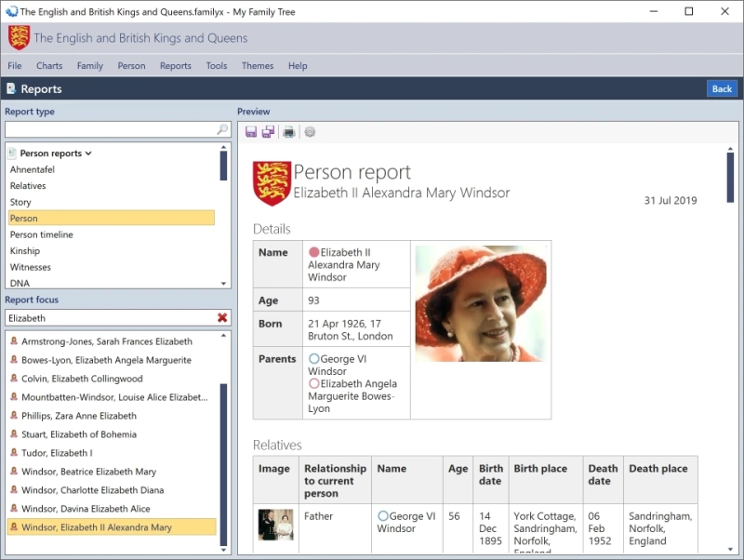This screenshot has height=560, width=744.
Task: Click the Report type list scrollbar thumb
Action: tap(223, 166)
